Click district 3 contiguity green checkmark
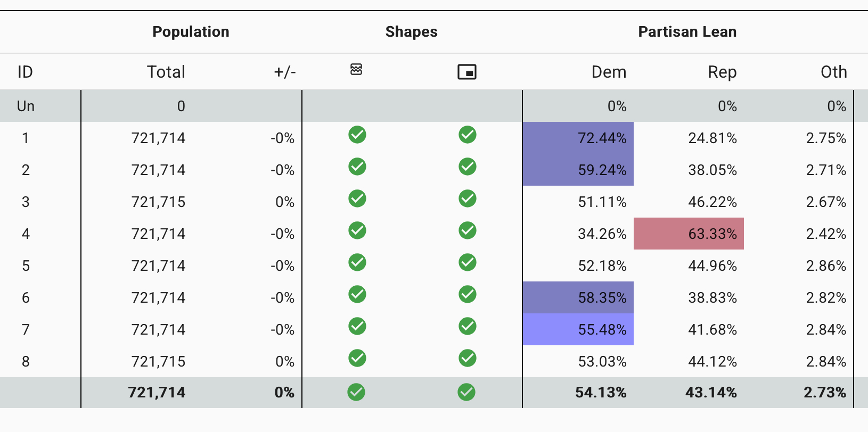Viewport: 868px width, 432px height. point(357,199)
